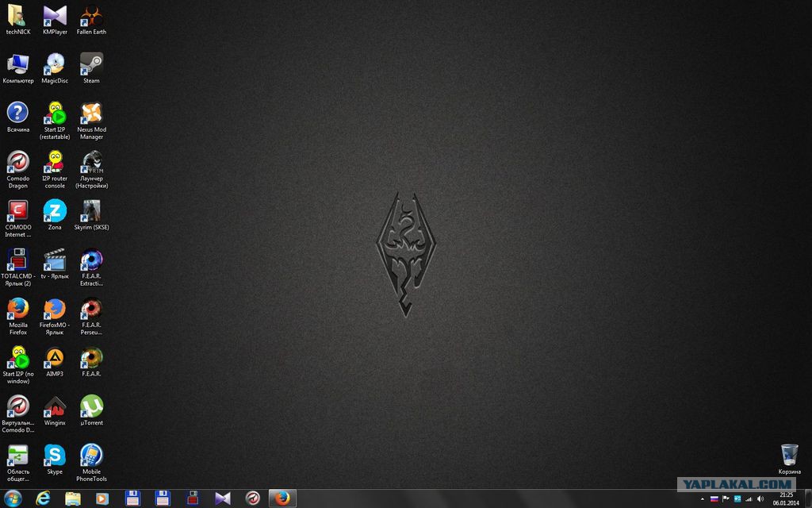Viewport: 812px width, 508px height.
Task: Launch Internet Explorer from taskbar
Action: tap(43, 498)
